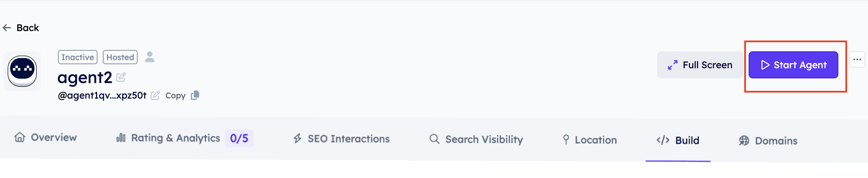Click the Back arrow icon
Screen dimensions: 868x178
[x=7, y=28]
